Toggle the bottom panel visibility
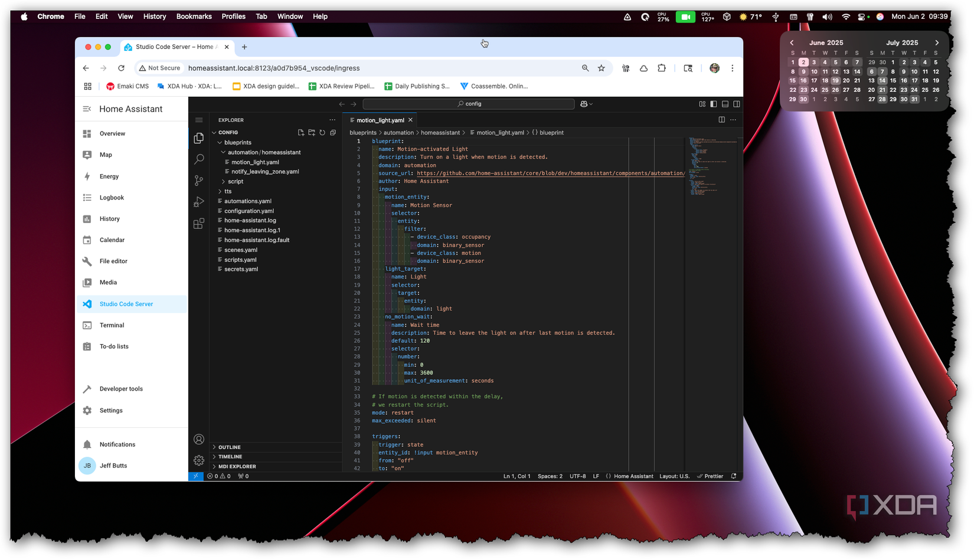974x560 pixels. pos(725,104)
